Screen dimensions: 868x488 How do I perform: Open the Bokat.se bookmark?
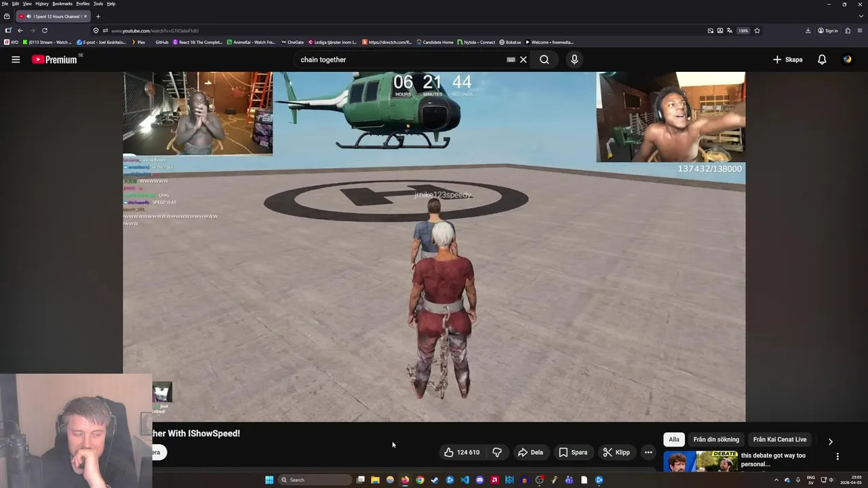(510, 42)
